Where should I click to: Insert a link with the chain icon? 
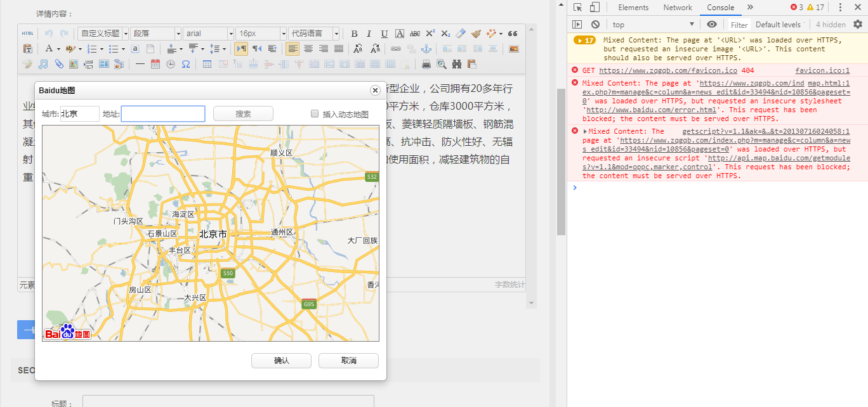point(396,49)
